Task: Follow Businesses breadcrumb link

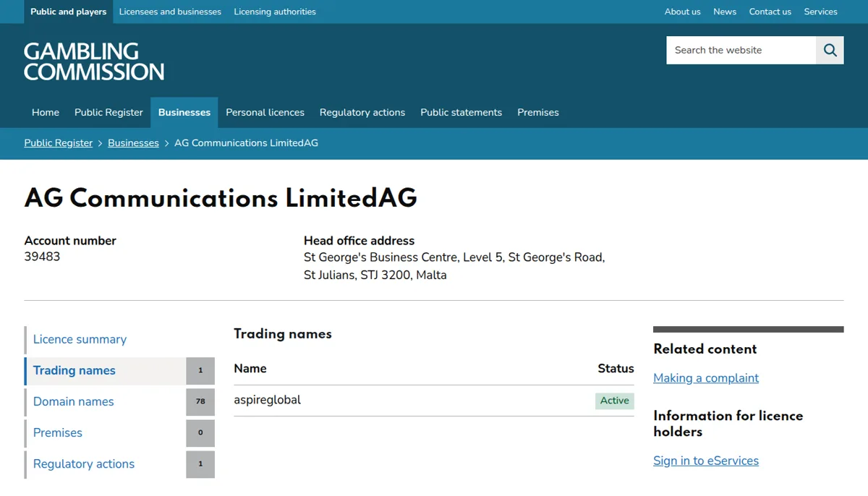Action: click(x=133, y=143)
